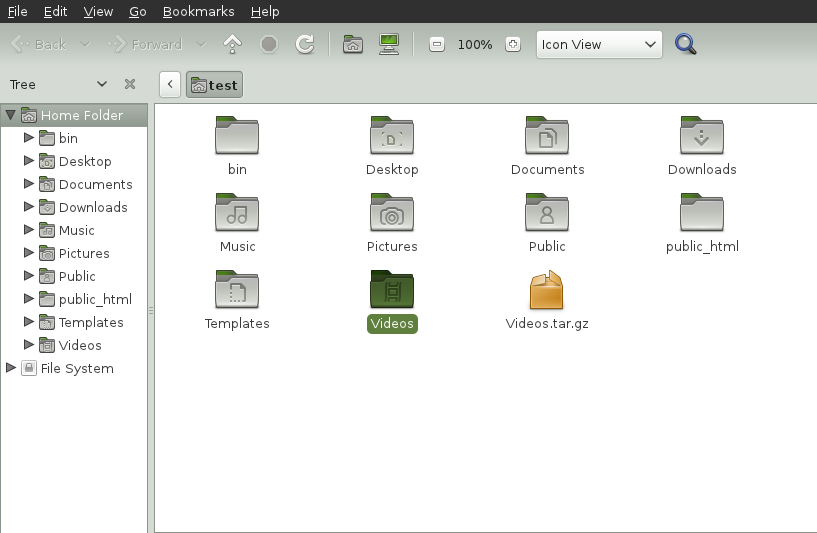Open the Bookmarks menu

tap(199, 11)
